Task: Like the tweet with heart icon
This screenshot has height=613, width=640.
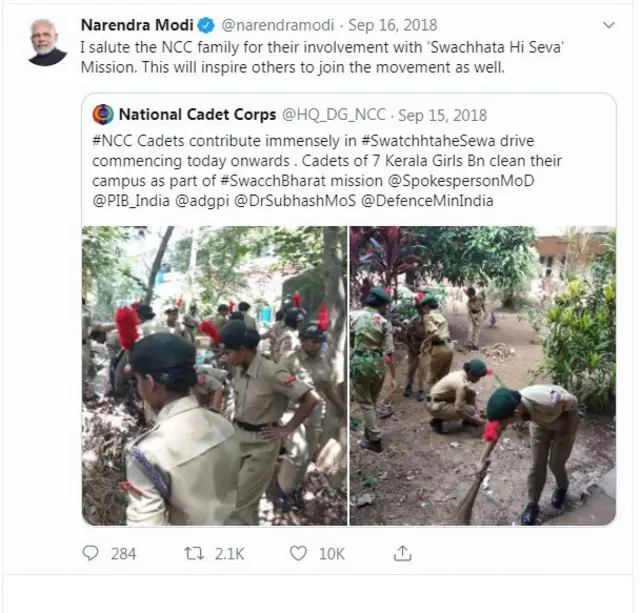Action: coord(298,553)
